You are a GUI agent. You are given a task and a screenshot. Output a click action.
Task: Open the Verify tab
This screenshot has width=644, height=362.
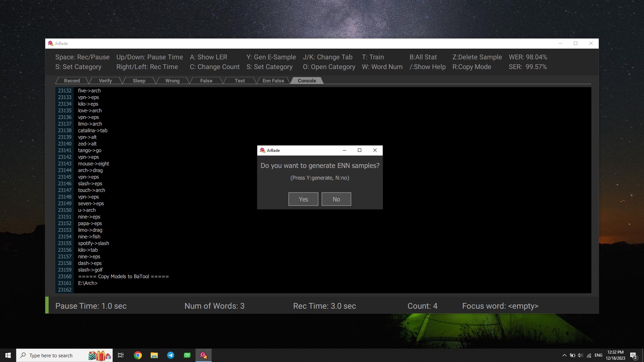[105, 81]
